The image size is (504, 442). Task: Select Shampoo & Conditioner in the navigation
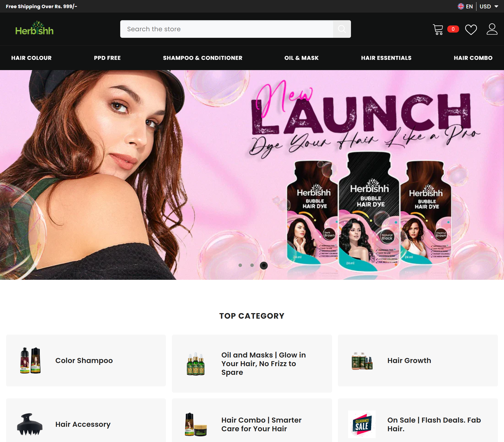(x=203, y=58)
